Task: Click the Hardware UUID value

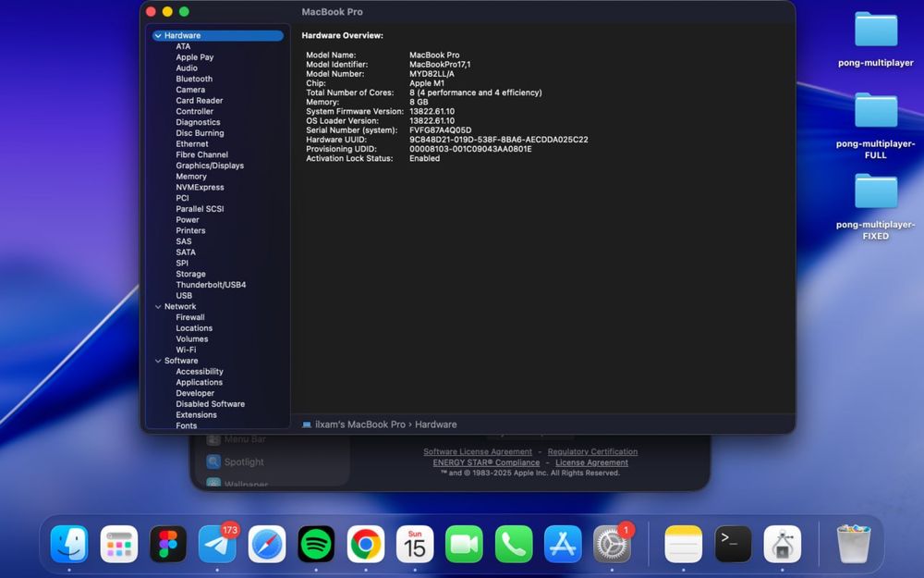Action: [499, 140]
